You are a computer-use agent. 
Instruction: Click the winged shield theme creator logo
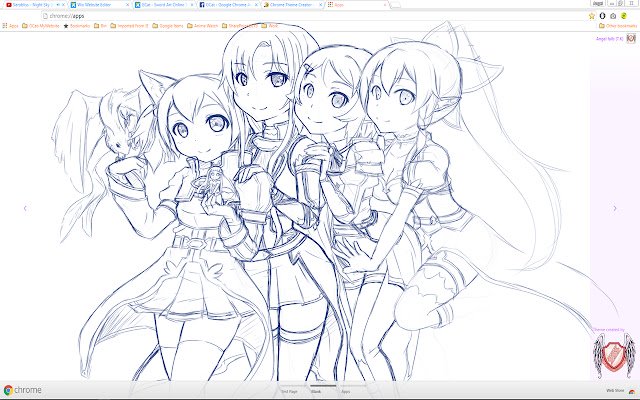click(x=614, y=356)
